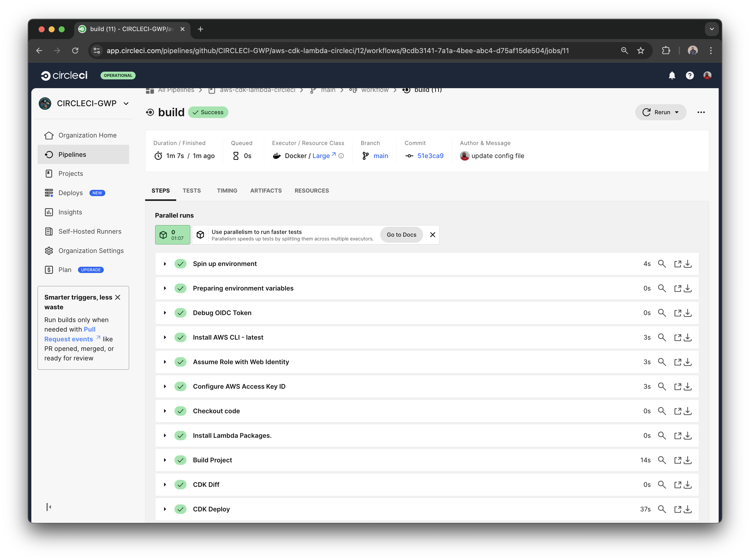Switch to the TESTS tab
The image size is (750, 560).
[192, 190]
